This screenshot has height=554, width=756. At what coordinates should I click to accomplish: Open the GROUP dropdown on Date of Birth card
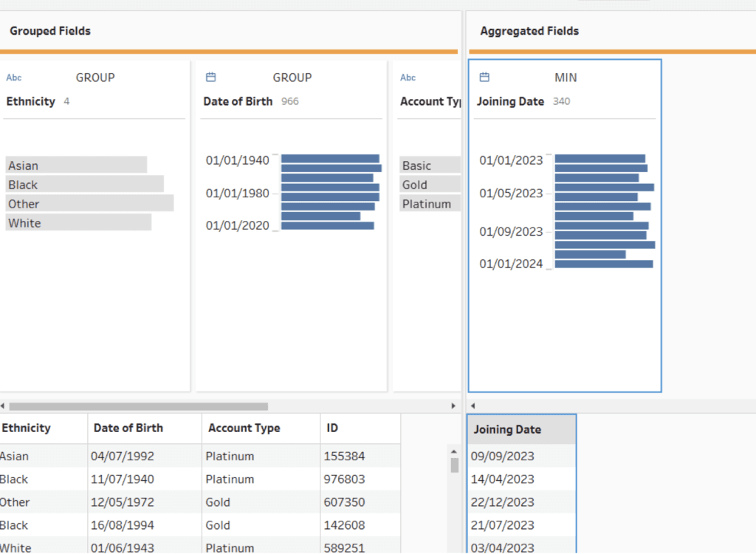click(x=292, y=78)
